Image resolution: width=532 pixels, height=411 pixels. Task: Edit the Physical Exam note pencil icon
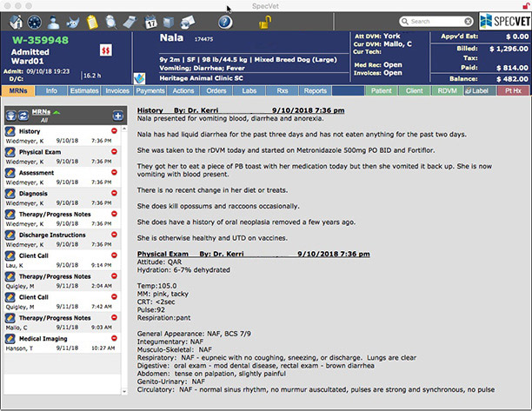(10, 152)
